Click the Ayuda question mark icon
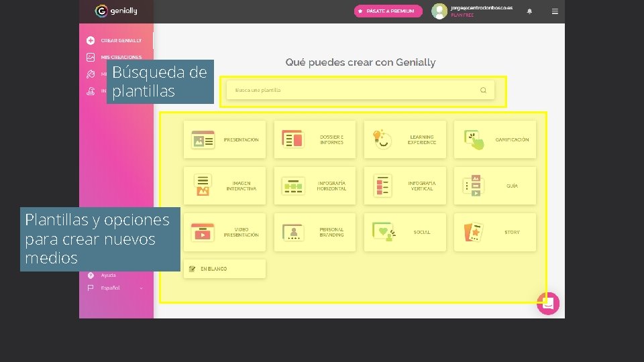 (91, 276)
